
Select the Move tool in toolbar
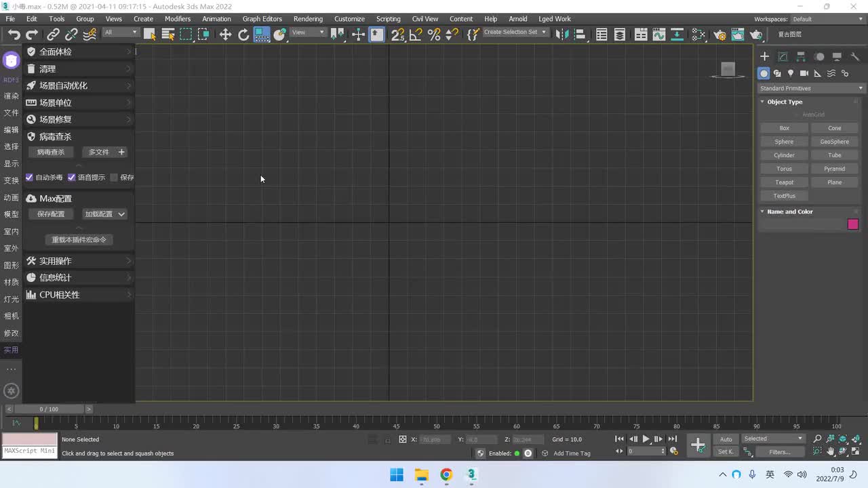pyautogui.click(x=225, y=35)
